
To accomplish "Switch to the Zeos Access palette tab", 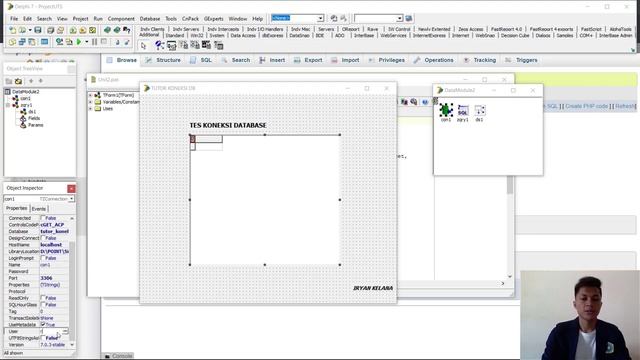I will coord(470,29).
